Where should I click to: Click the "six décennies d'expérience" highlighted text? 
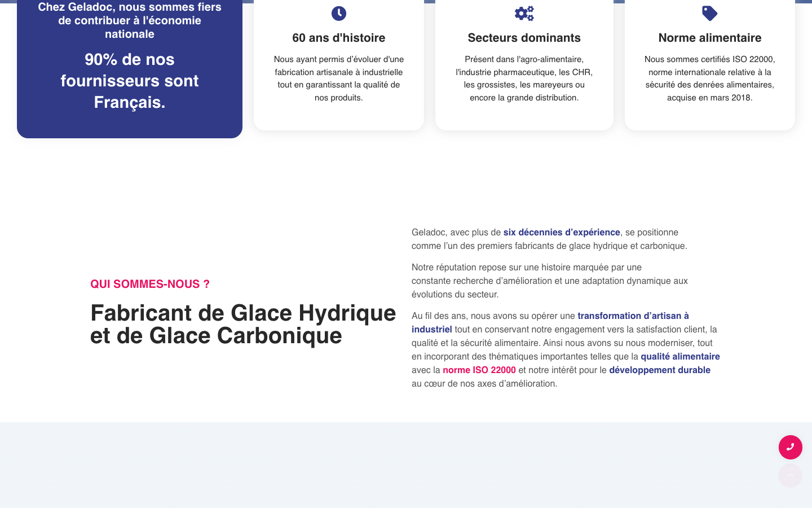tap(562, 232)
